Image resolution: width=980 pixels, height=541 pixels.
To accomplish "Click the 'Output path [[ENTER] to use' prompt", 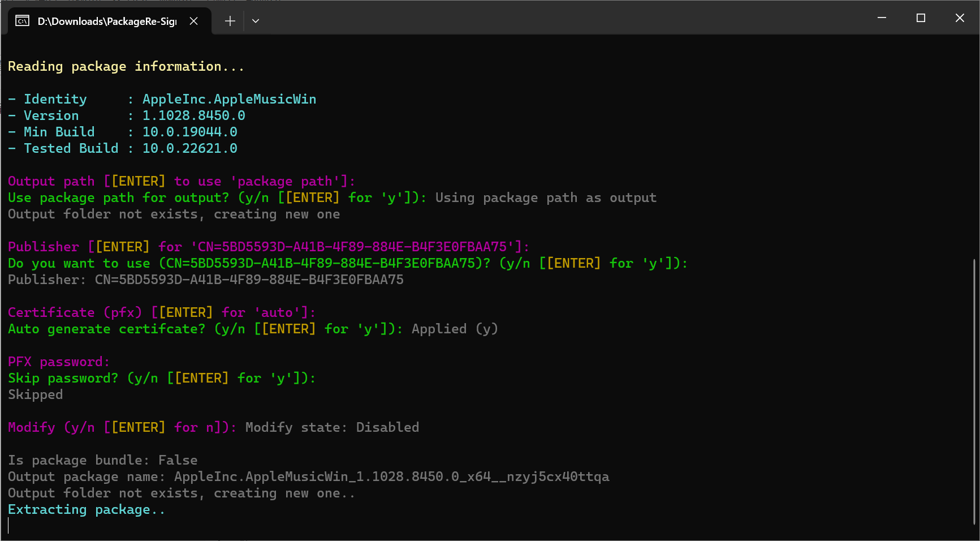I will (182, 181).
